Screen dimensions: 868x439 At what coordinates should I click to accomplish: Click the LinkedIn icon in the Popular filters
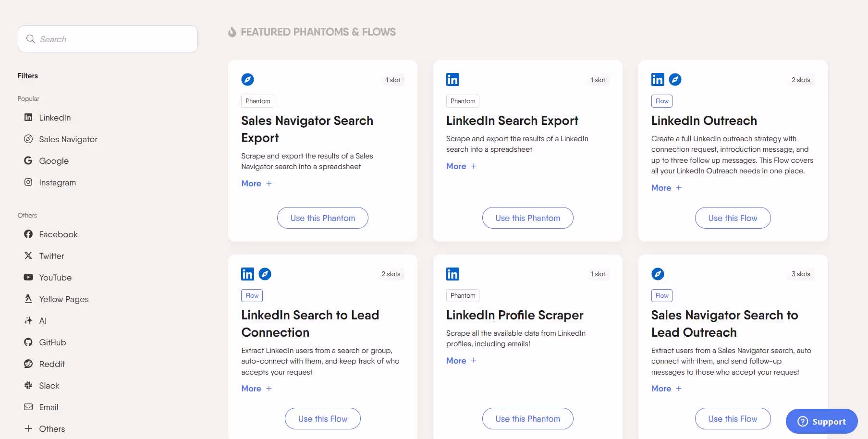click(x=28, y=117)
